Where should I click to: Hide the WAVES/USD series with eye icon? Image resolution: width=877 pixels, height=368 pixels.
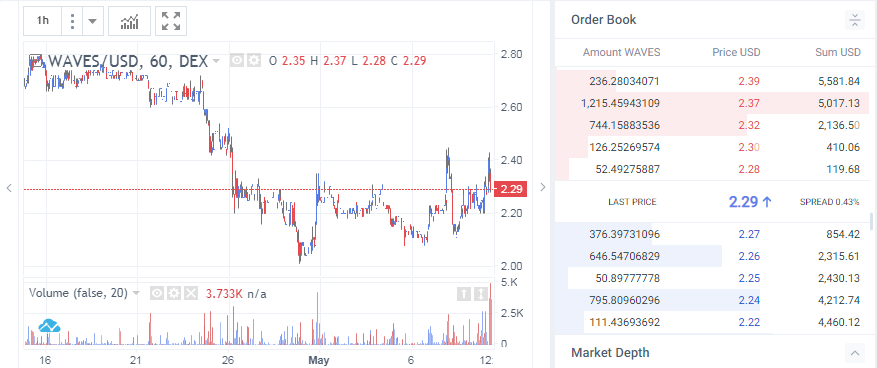click(237, 60)
